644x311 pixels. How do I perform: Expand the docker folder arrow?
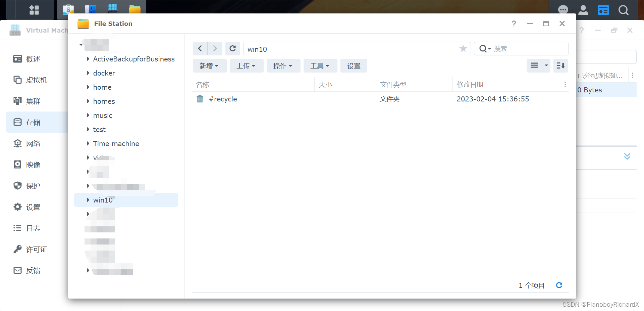coord(88,73)
